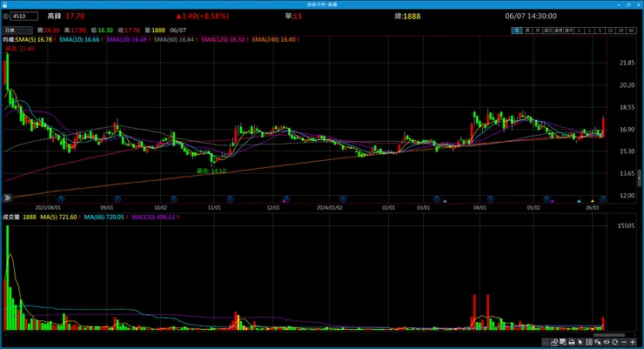Click the print icon in bottom toolbar
Image resolution: width=644 pixels, height=349 pixels.
(x=572, y=342)
